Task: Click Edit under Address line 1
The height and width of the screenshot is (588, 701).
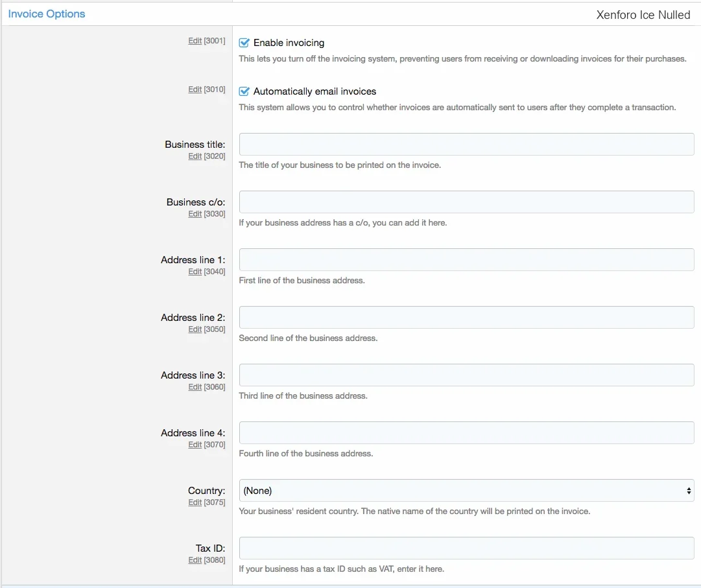Action: (x=195, y=272)
